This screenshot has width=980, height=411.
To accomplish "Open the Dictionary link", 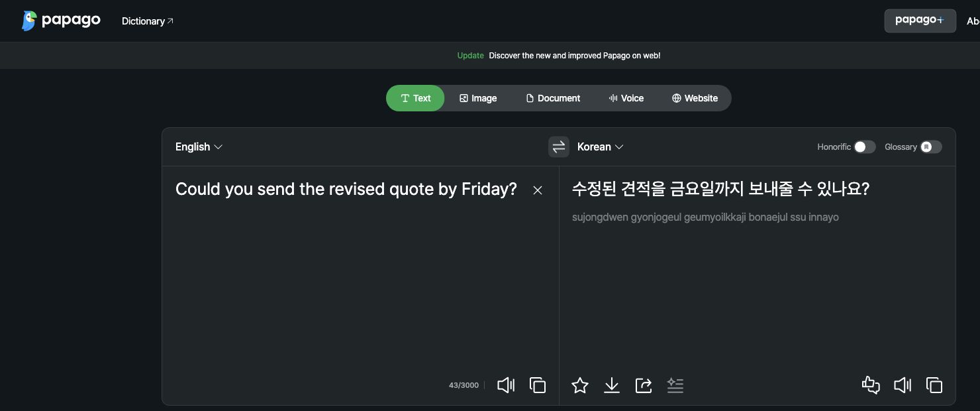I will (148, 21).
